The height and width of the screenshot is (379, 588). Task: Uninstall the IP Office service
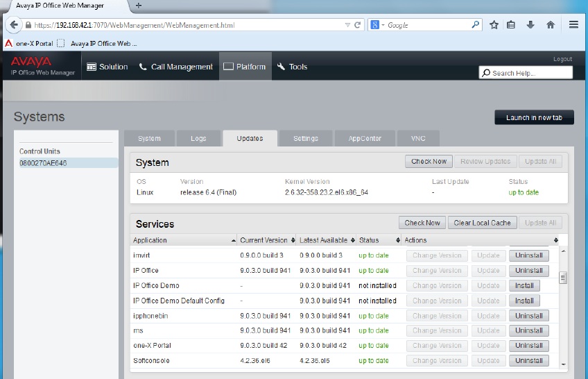point(529,271)
